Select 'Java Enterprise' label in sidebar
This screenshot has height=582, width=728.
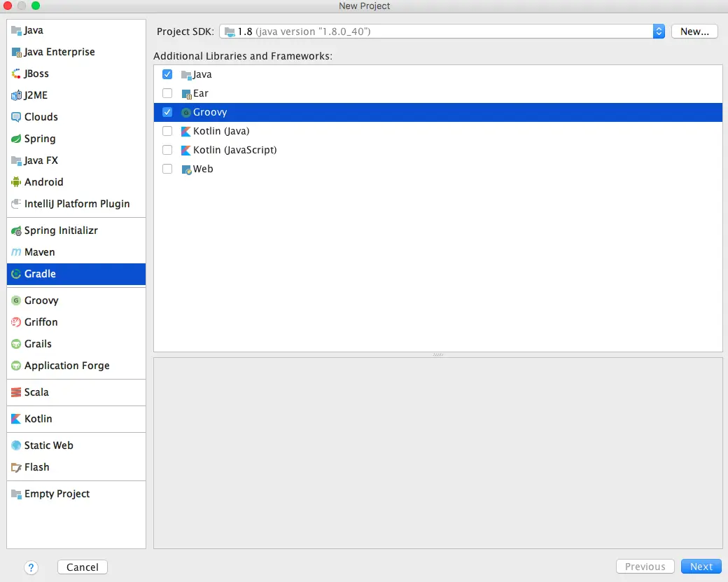coord(59,52)
